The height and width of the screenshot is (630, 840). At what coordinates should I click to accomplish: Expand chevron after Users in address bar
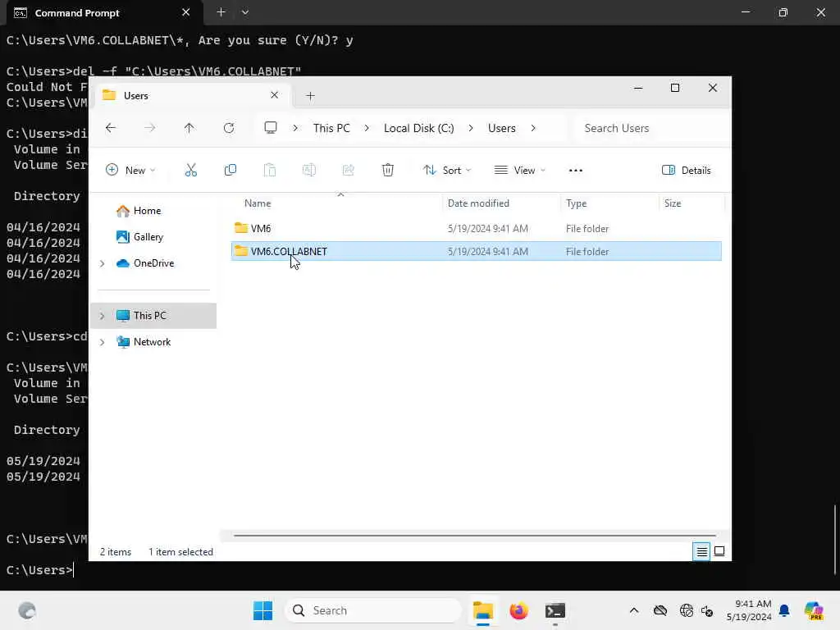tap(533, 128)
